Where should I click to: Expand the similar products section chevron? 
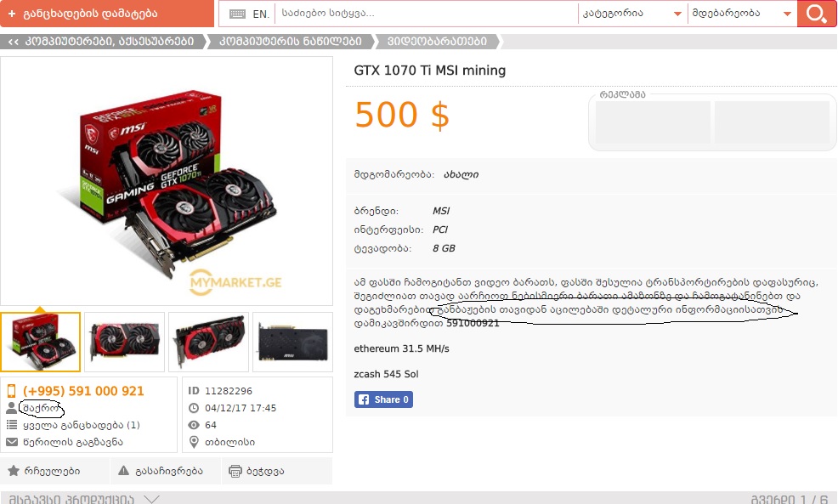pyautogui.click(x=151, y=499)
